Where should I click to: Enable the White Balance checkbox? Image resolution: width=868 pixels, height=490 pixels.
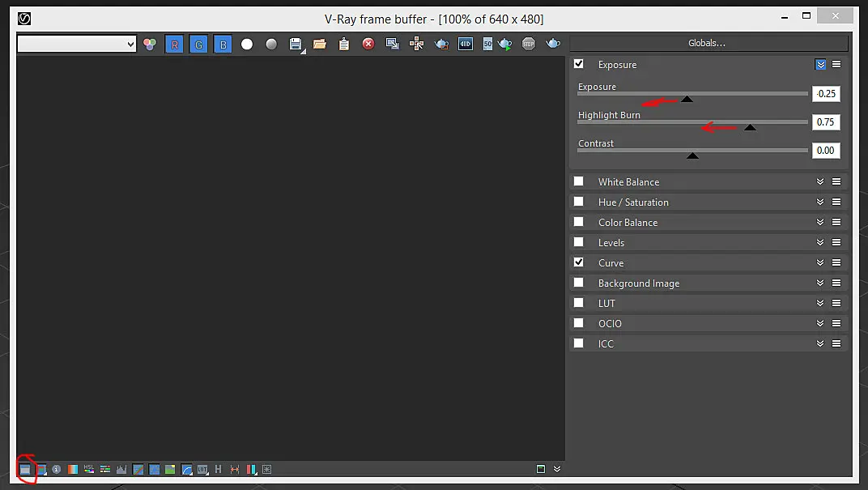[578, 181]
